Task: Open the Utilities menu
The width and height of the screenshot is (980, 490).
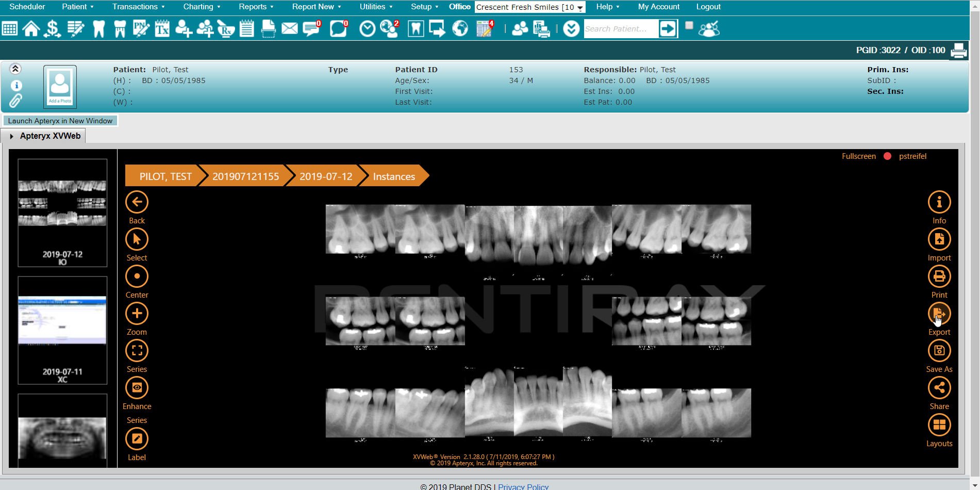Action: click(376, 7)
